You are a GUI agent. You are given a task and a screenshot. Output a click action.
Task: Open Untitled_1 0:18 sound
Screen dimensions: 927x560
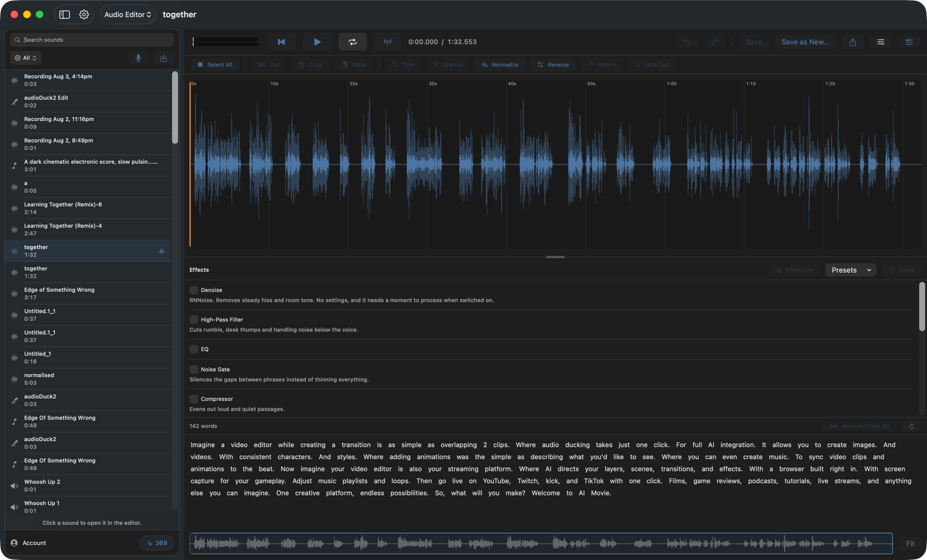pyautogui.click(x=88, y=357)
